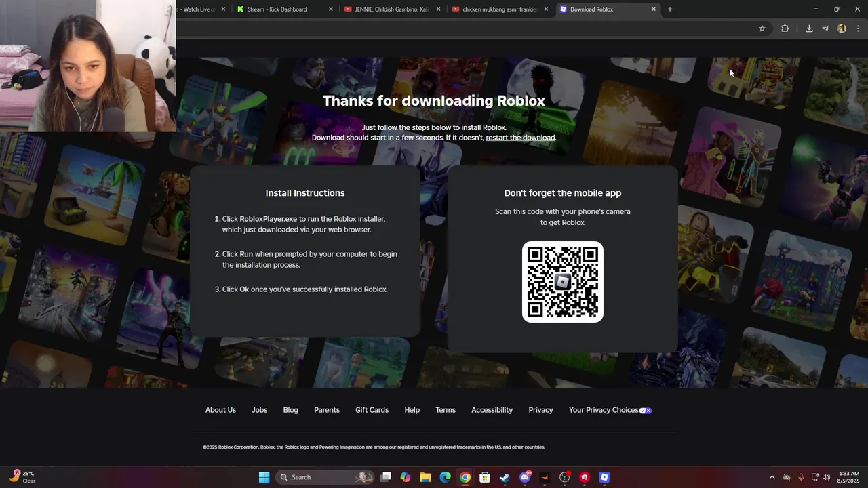Image resolution: width=868 pixels, height=488 pixels.
Task: Open the Chrome three-dot menu
Action: click(x=858, y=28)
